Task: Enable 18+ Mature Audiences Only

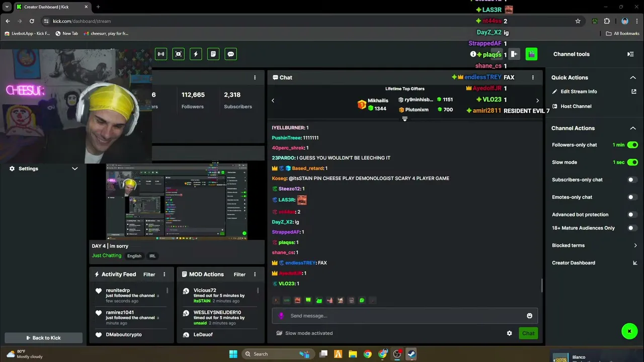Action: coord(632,228)
